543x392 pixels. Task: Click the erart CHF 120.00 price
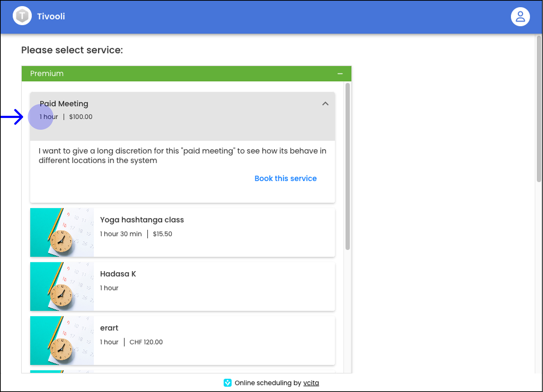pos(146,342)
